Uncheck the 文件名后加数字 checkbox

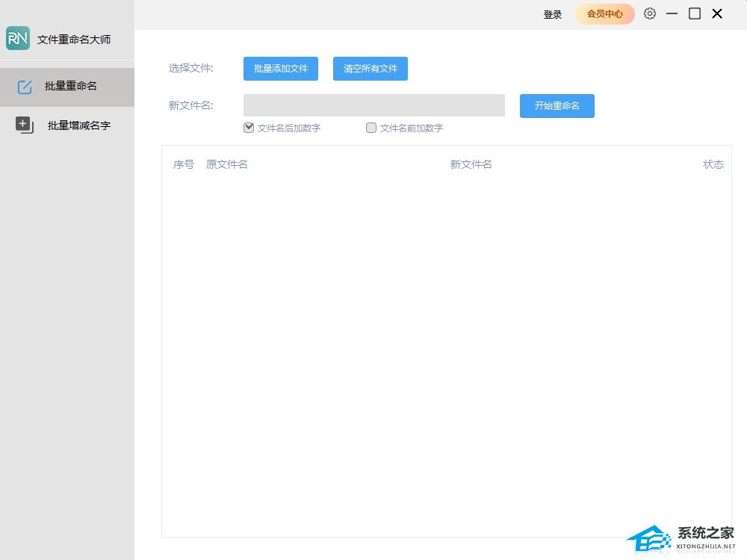click(249, 128)
